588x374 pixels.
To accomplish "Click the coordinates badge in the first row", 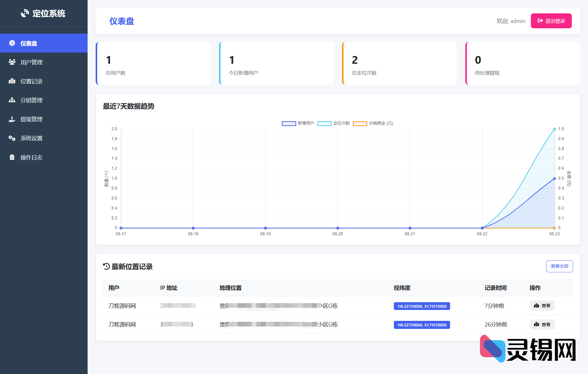I will point(422,306).
